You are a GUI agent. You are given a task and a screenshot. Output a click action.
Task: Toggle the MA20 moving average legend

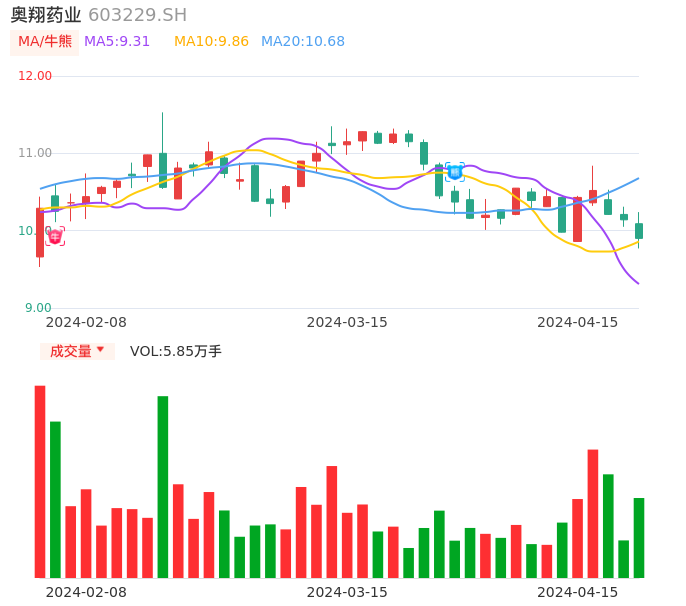303,42
